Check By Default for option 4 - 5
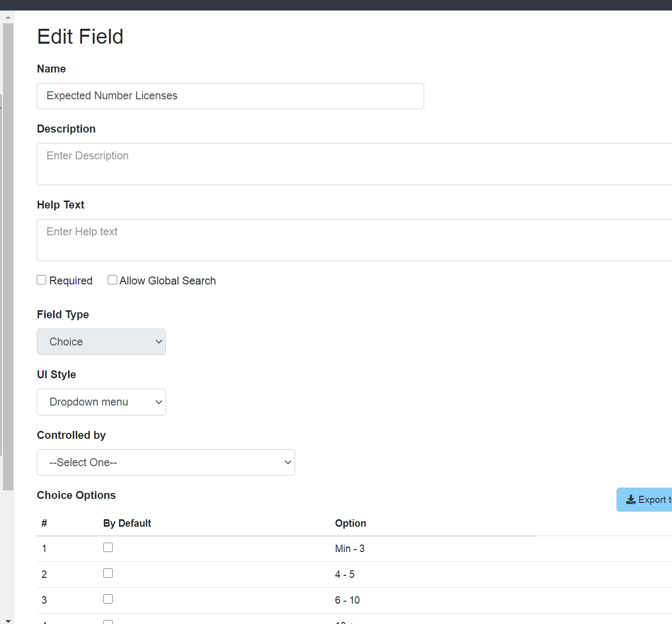Viewport: 672px width, 624px height. point(108,573)
